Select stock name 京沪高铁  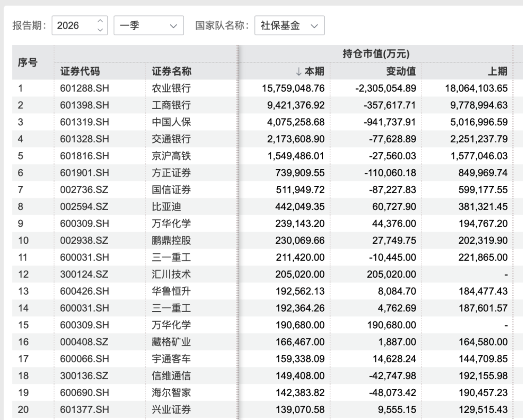tap(171, 156)
